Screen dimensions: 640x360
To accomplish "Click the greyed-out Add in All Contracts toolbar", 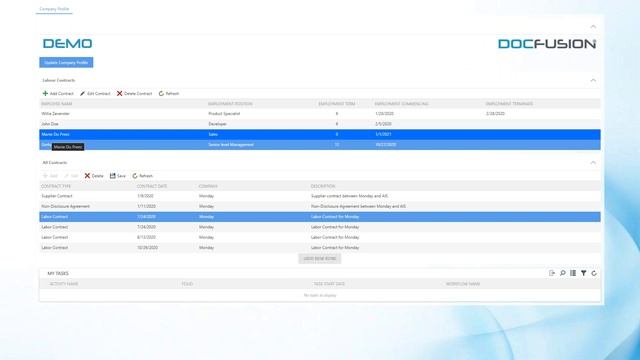I will click(50, 176).
